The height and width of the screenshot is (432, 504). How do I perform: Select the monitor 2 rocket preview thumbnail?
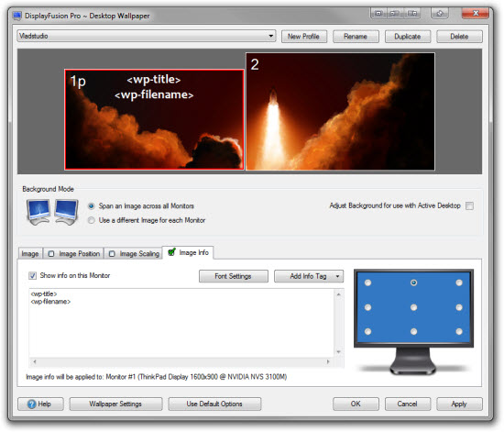pos(340,112)
